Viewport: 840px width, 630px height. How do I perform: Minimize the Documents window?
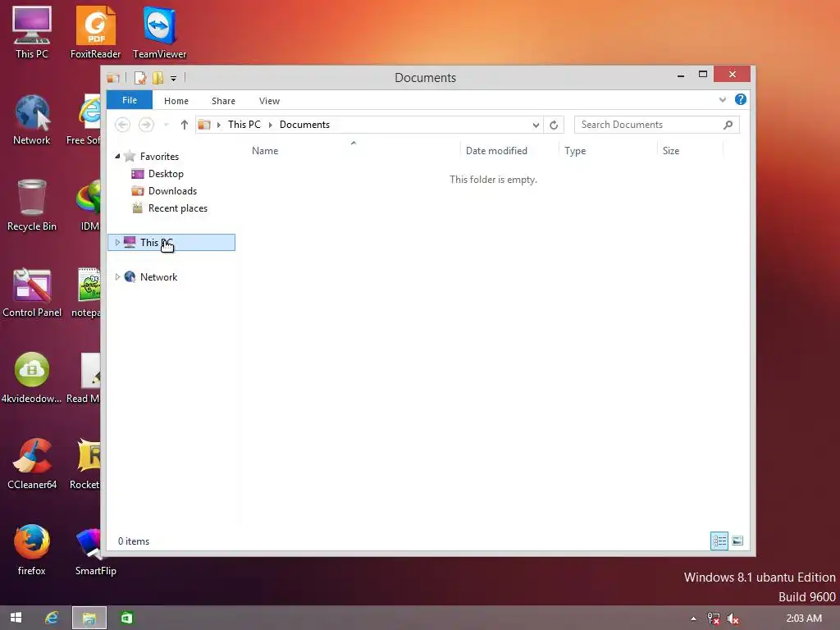(681, 75)
